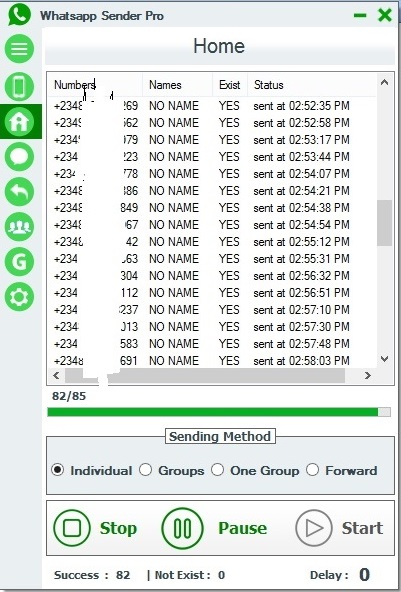Click the Not Exist : 0 status text
The width and height of the screenshot is (401, 592).
click(x=190, y=575)
